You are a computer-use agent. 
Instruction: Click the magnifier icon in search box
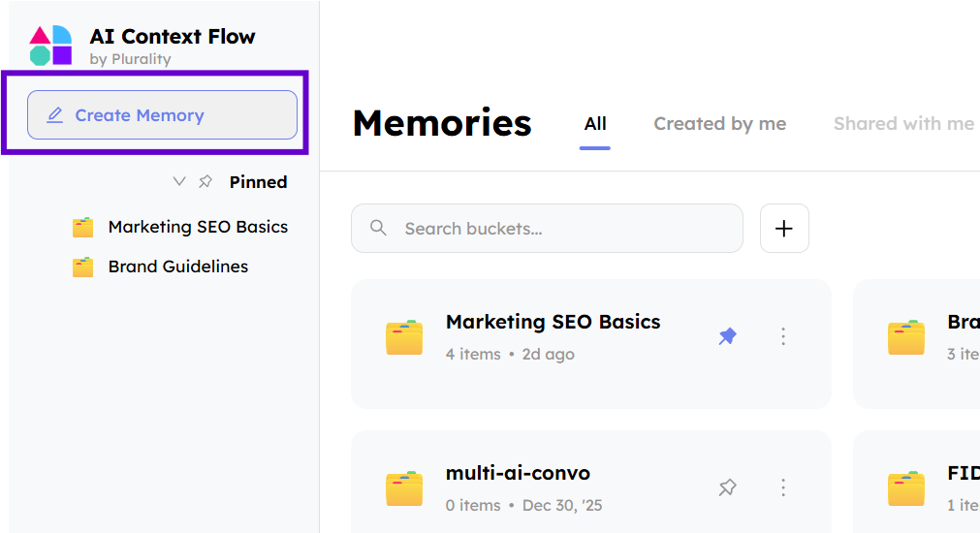379,229
